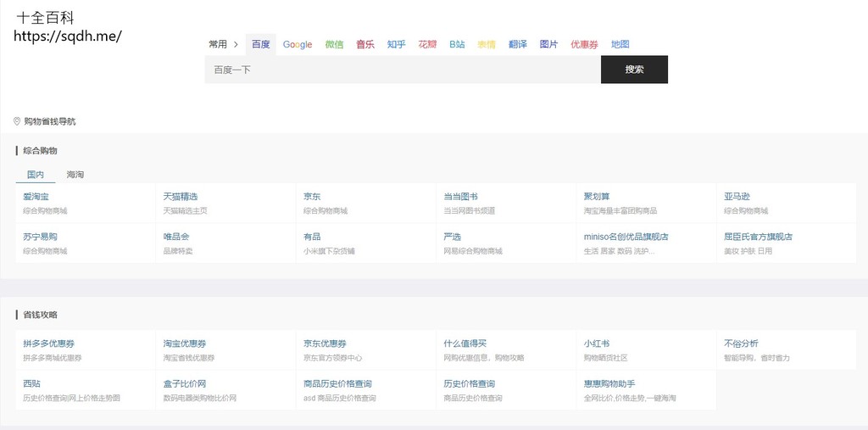Expand the 常用 category chevron

236,45
